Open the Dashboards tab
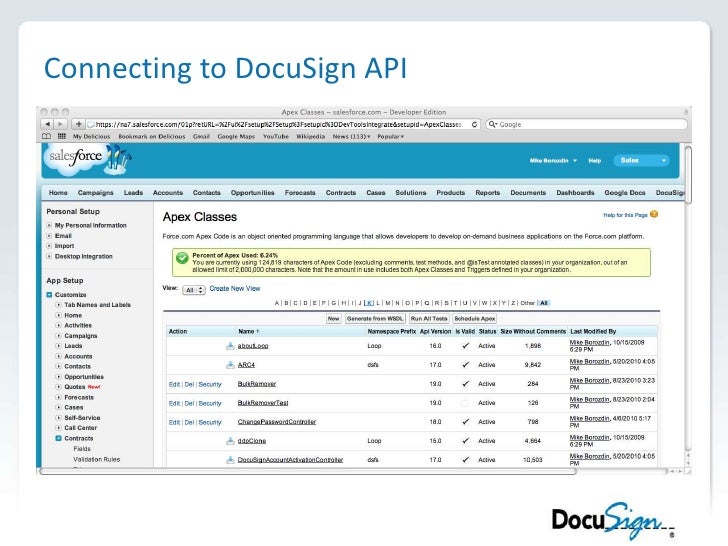Image resolution: width=728 pixels, height=546 pixels. pos(575,193)
